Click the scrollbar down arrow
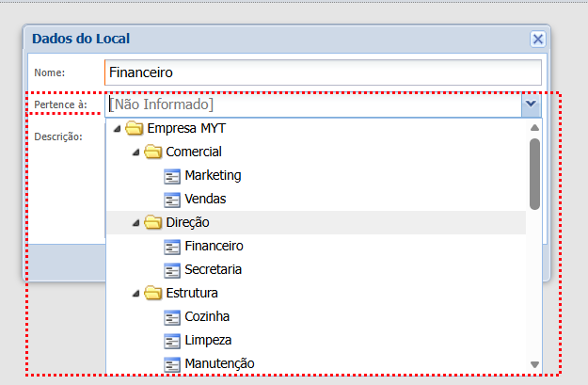 (x=534, y=363)
